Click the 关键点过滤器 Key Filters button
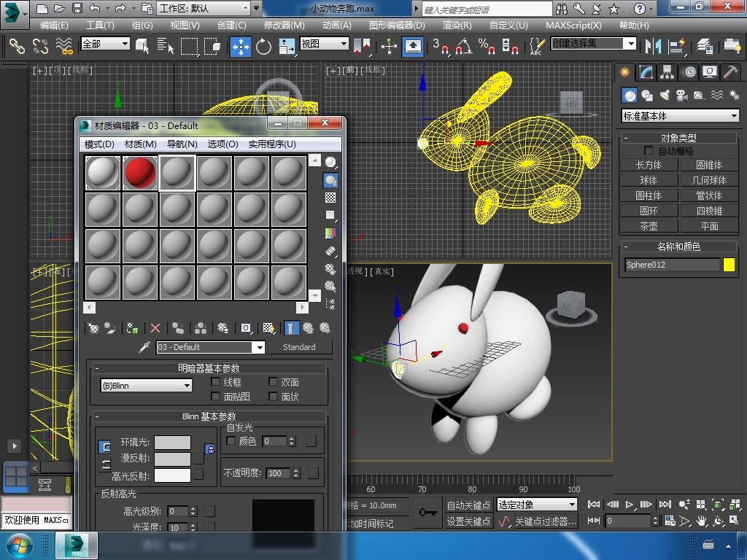The width and height of the screenshot is (747, 560). (546, 521)
